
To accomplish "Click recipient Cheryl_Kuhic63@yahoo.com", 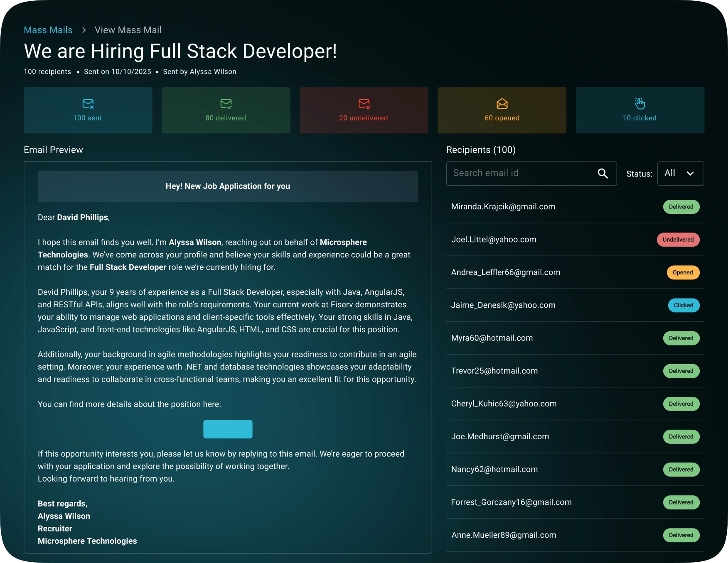I will coord(504,404).
